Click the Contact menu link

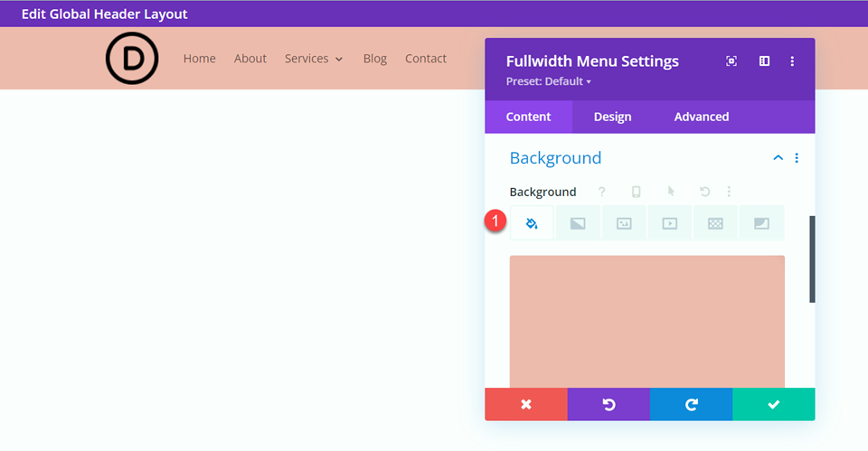click(x=425, y=59)
